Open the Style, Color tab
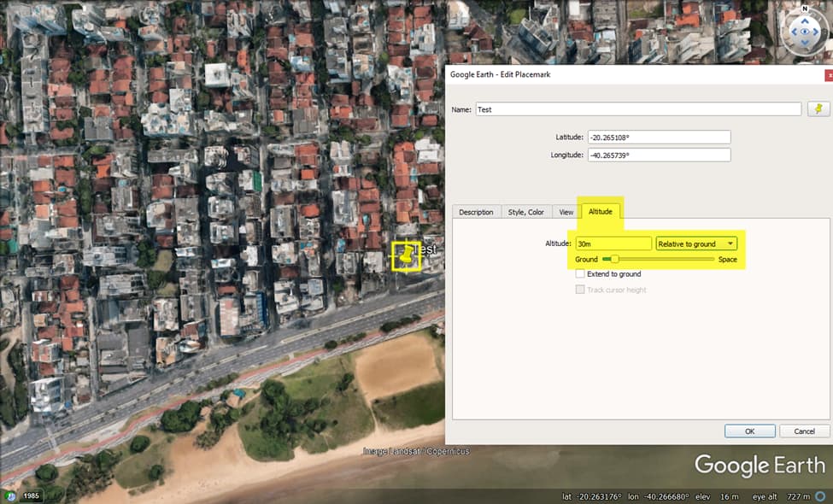The image size is (833, 504). click(x=526, y=212)
